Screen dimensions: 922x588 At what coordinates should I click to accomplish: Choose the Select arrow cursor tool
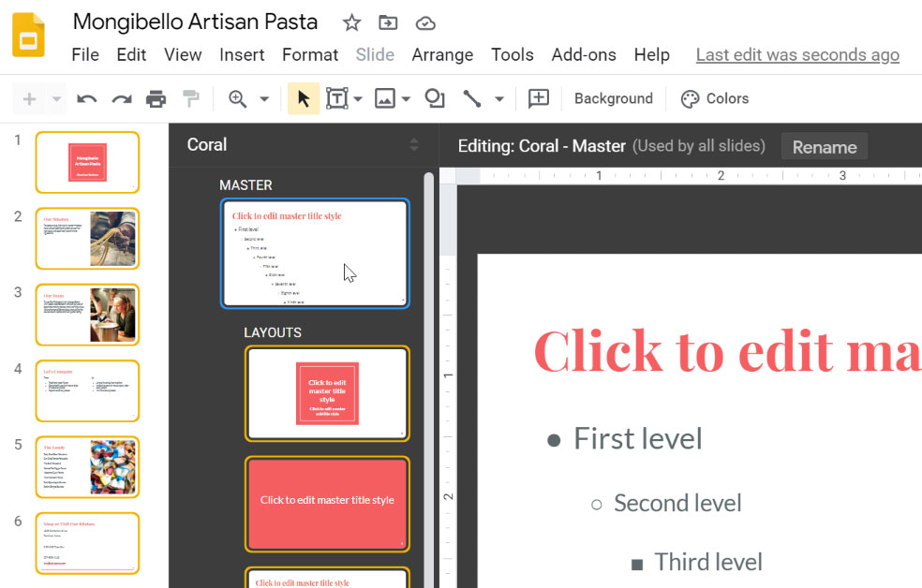303,99
